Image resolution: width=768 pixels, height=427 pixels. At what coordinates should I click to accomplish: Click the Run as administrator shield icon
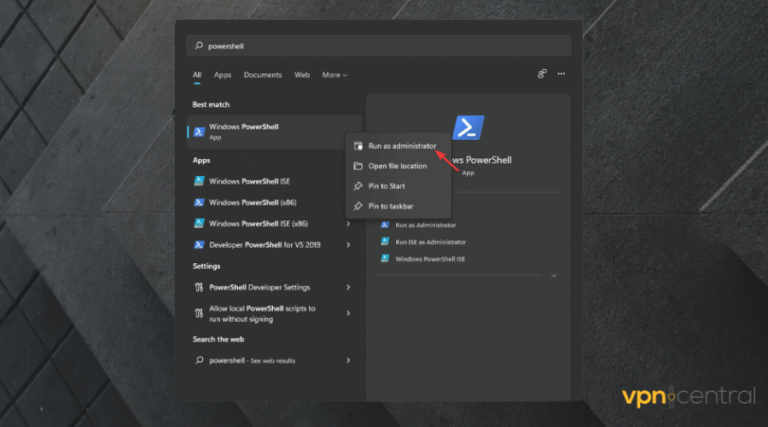pyautogui.click(x=358, y=146)
